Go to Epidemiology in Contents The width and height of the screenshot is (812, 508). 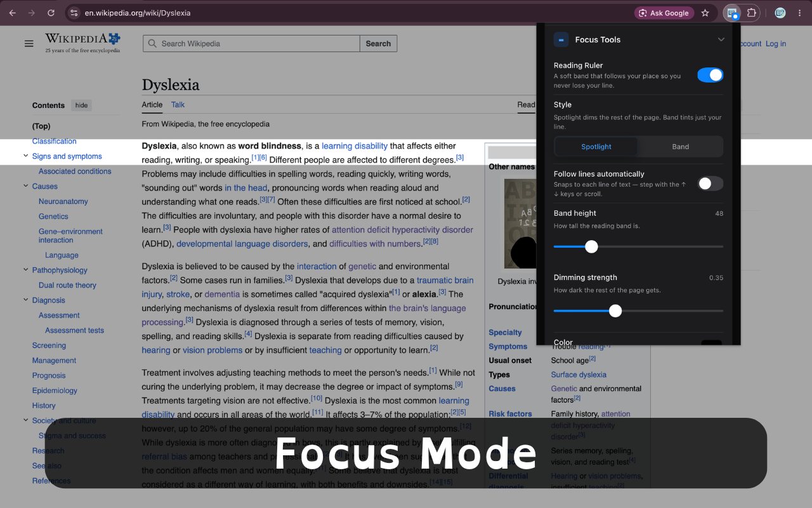(55, 391)
